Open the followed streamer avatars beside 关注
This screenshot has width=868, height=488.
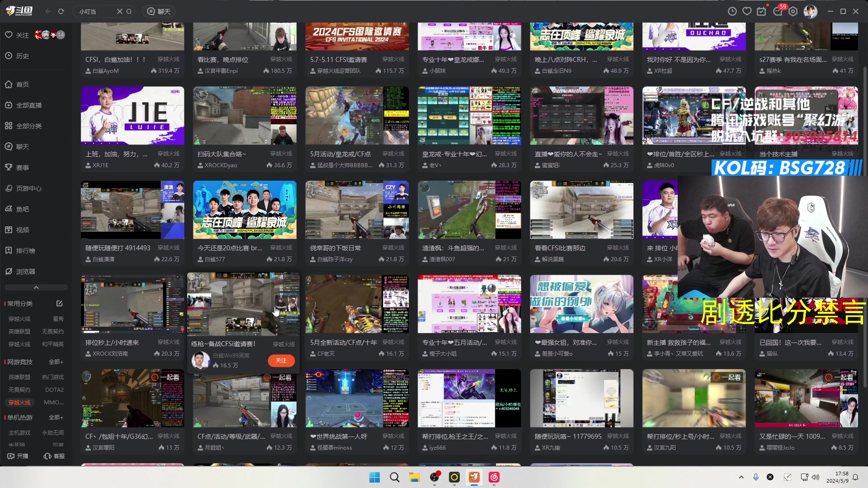[50, 35]
